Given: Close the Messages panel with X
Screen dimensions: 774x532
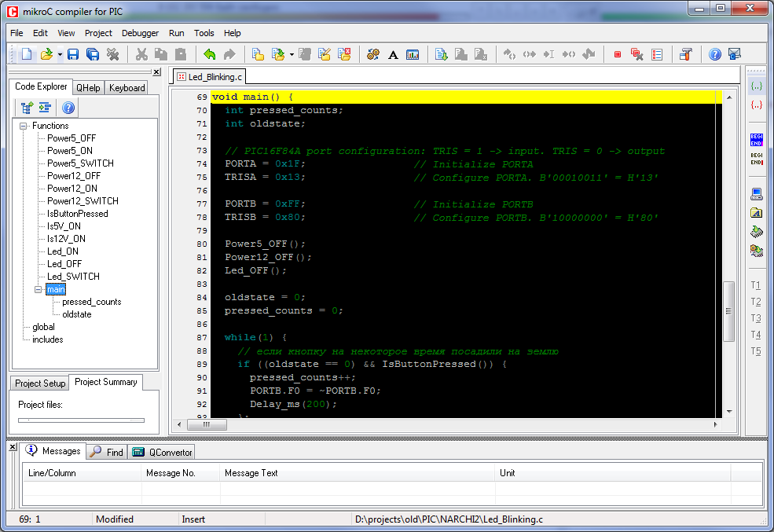Looking at the screenshot, I should coord(13,446).
